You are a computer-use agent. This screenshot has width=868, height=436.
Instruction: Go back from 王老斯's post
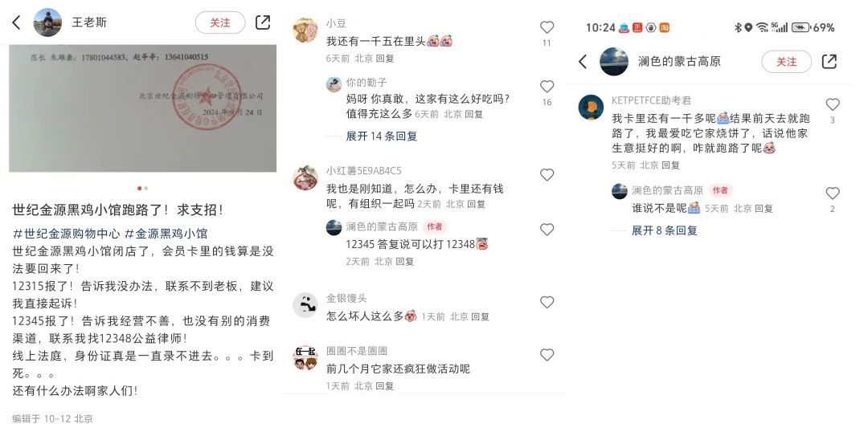(17, 22)
